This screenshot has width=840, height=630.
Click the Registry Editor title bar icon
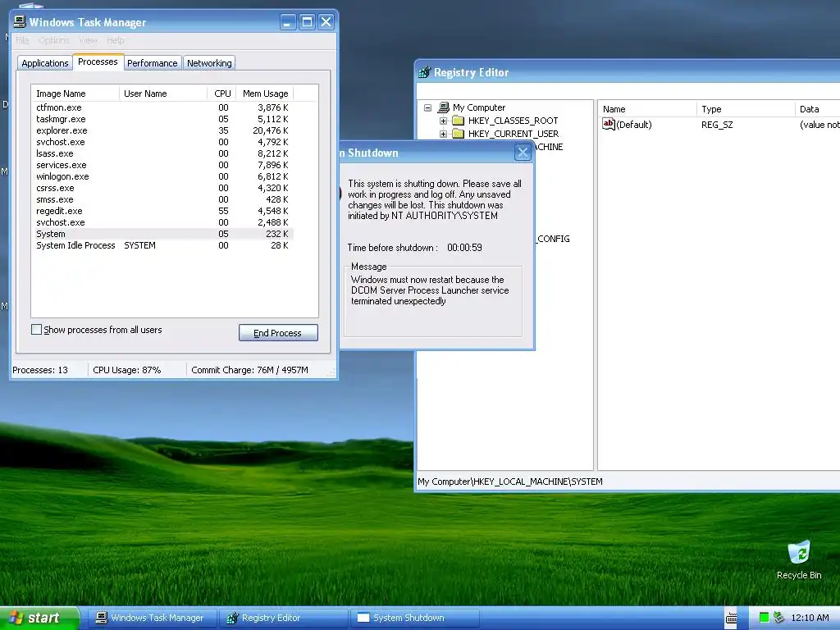[x=425, y=72]
